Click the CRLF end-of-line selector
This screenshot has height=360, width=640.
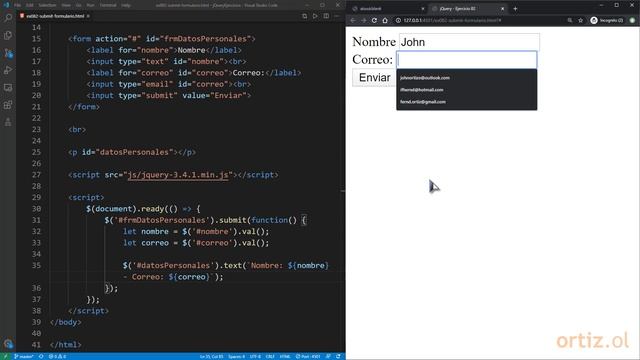point(270,356)
